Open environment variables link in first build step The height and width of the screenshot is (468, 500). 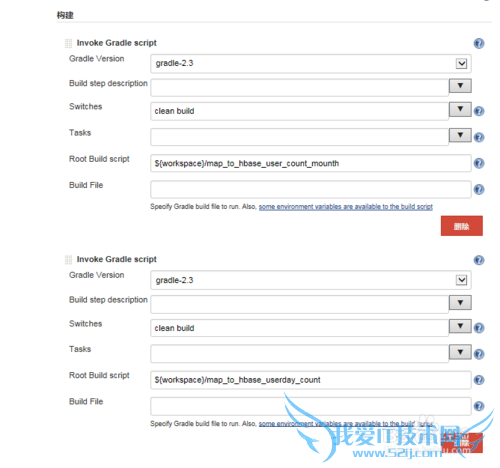[346, 207]
